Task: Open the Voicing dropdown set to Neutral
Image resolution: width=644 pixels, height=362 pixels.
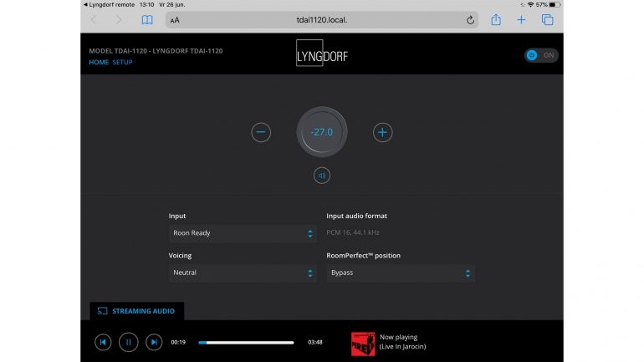Action: click(243, 273)
